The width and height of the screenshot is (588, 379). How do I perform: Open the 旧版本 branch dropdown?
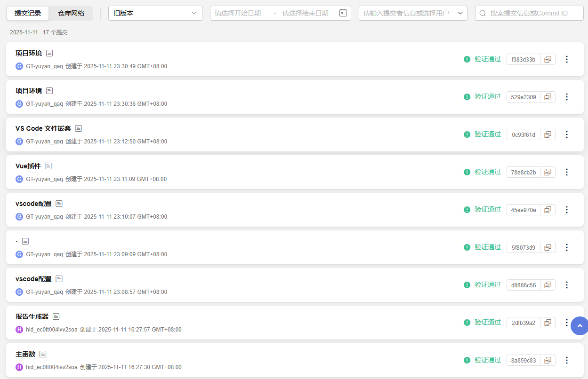pyautogui.click(x=155, y=13)
